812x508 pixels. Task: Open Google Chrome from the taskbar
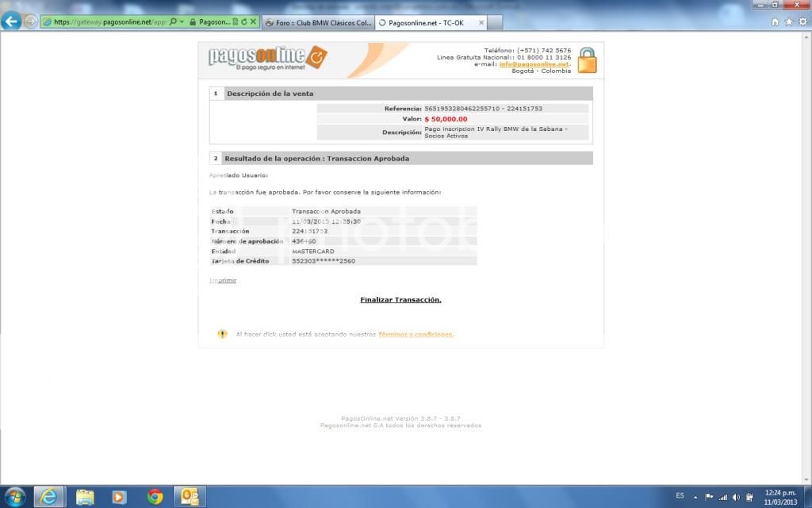(155, 497)
